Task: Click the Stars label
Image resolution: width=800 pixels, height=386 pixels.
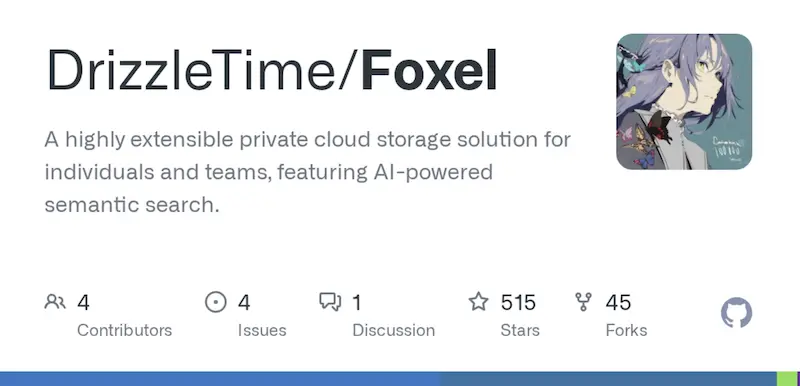Action: point(520,330)
